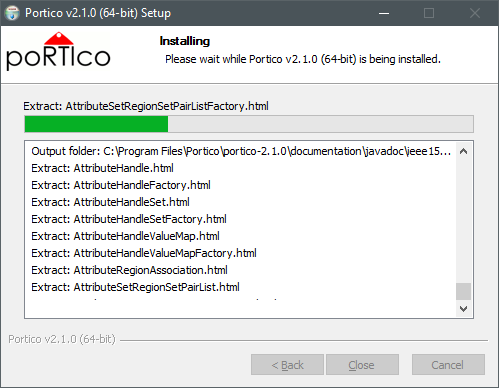
Task: Click the Portico logo image
Action: 58,51
